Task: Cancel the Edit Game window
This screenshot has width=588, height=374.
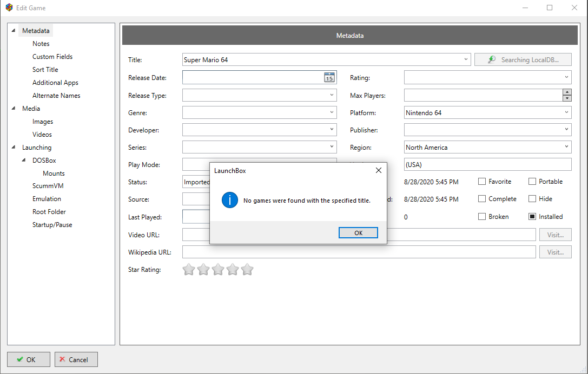Action: [x=76, y=359]
